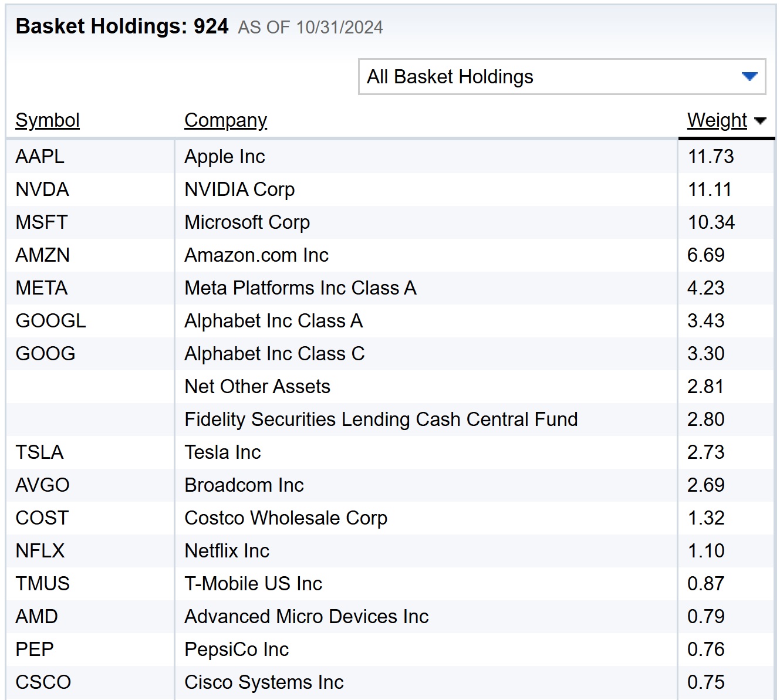Select Meta Platforms Inc Class A
Viewport: 780px width, 700px height.
[x=300, y=288]
